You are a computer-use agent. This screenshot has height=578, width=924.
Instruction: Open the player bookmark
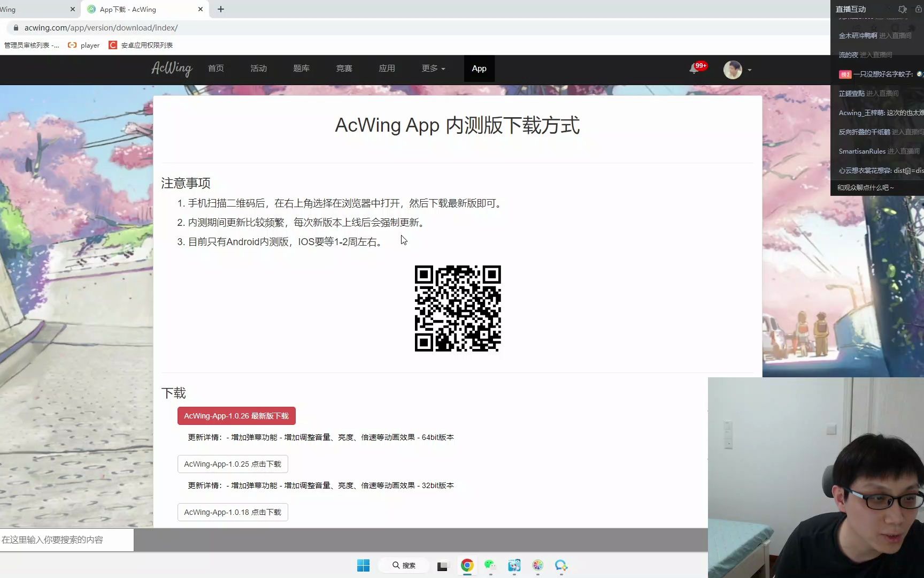(84, 45)
